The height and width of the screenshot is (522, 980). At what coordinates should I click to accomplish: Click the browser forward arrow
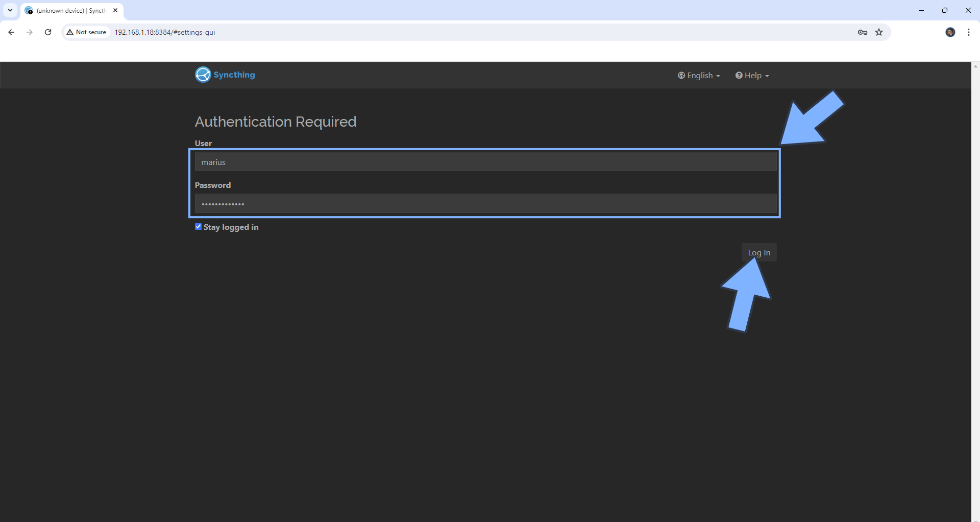(x=30, y=32)
